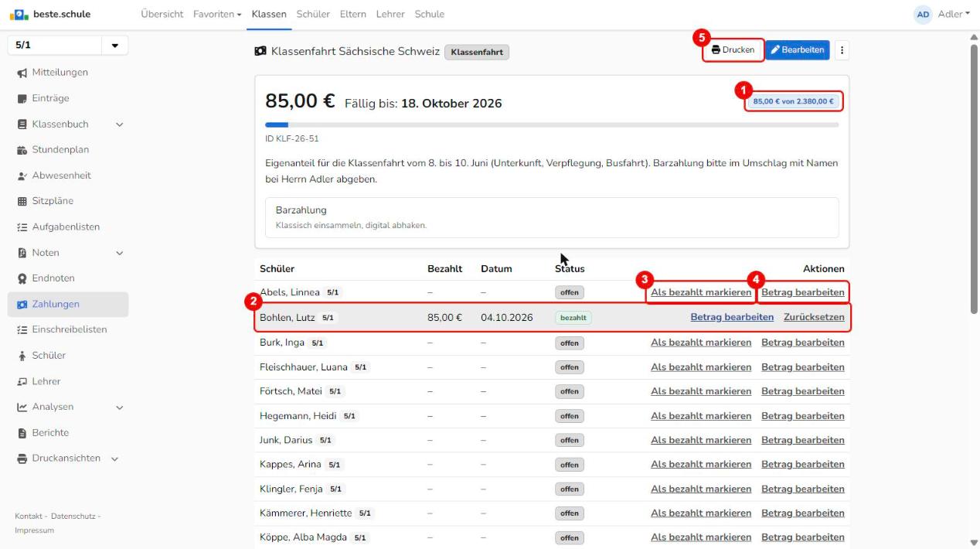Mark Förtsch, Matei as bezahlt
Viewport: 980px width, 549px height.
[701, 391]
